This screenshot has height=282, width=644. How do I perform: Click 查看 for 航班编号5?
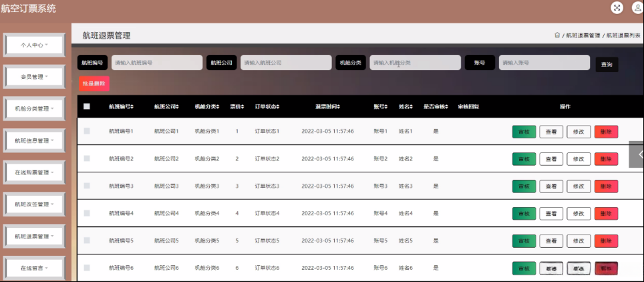[551, 241]
